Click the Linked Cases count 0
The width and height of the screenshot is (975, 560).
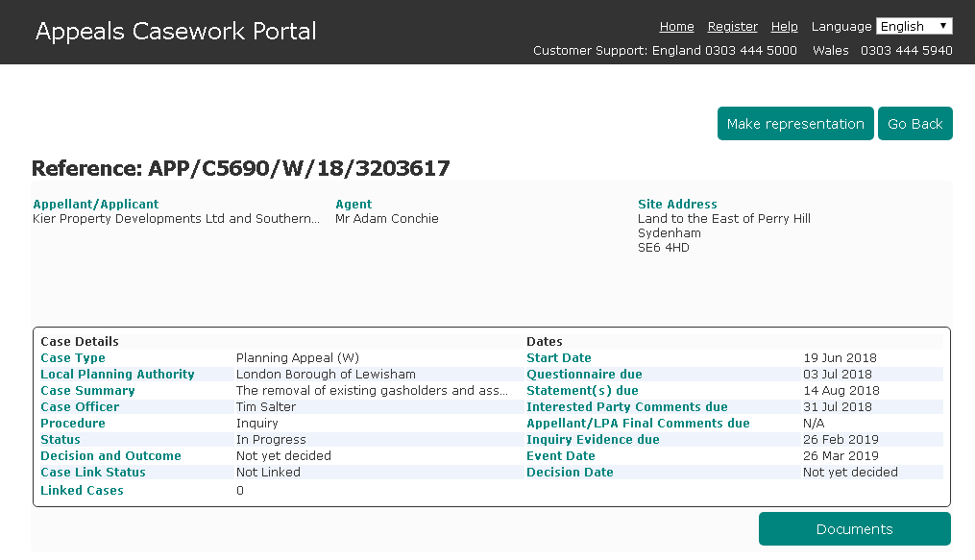click(x=240, y=491)
